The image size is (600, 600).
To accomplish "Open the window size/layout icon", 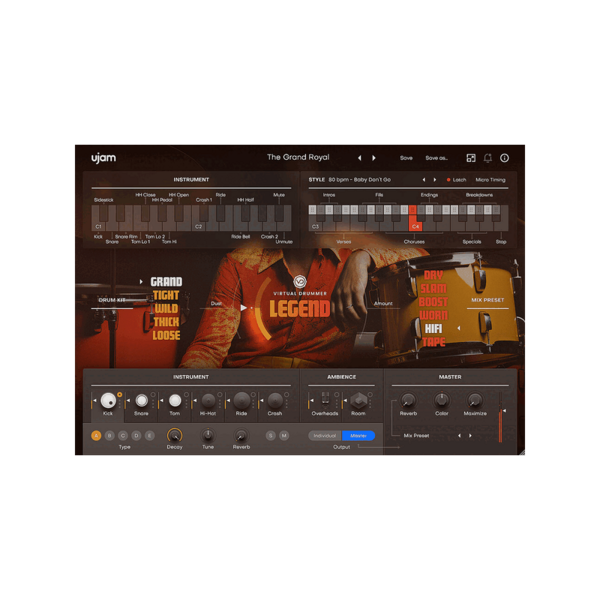I will click(471, 158).
